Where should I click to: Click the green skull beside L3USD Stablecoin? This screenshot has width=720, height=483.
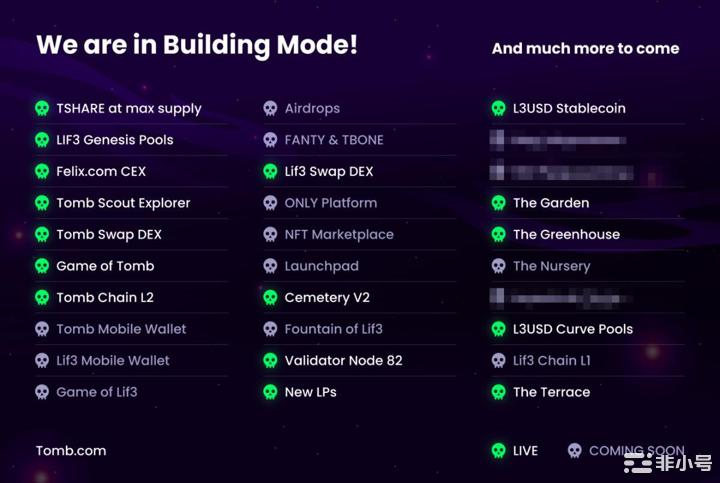point(498,109)
